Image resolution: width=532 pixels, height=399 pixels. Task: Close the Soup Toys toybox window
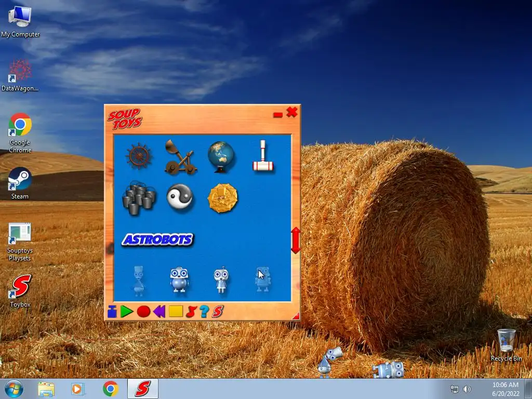pyautogui.click(x=292, y=112)
